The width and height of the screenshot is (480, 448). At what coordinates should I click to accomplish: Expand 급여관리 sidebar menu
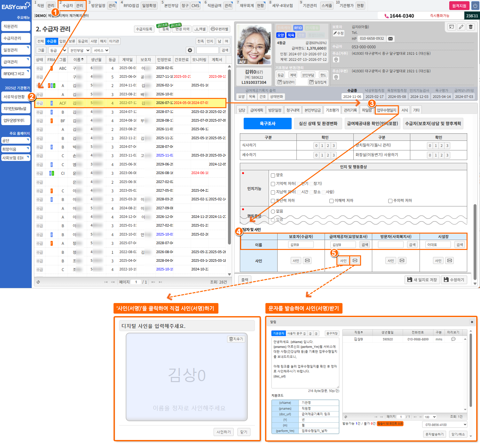(16, 62)
